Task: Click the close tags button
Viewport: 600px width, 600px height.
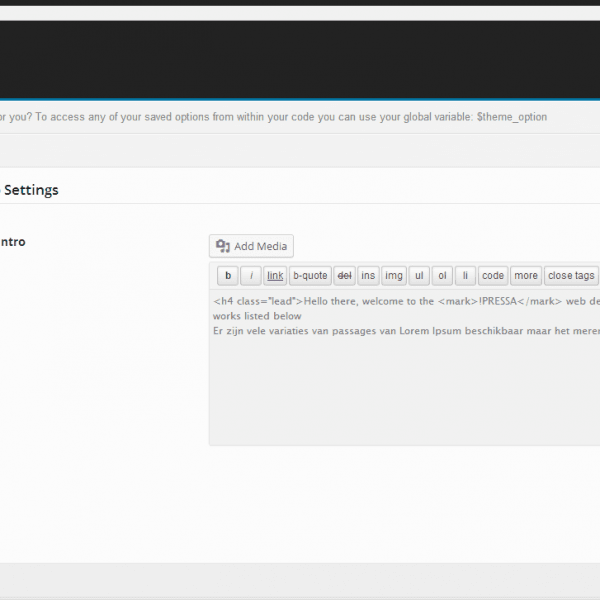Action: click(571, 276)
